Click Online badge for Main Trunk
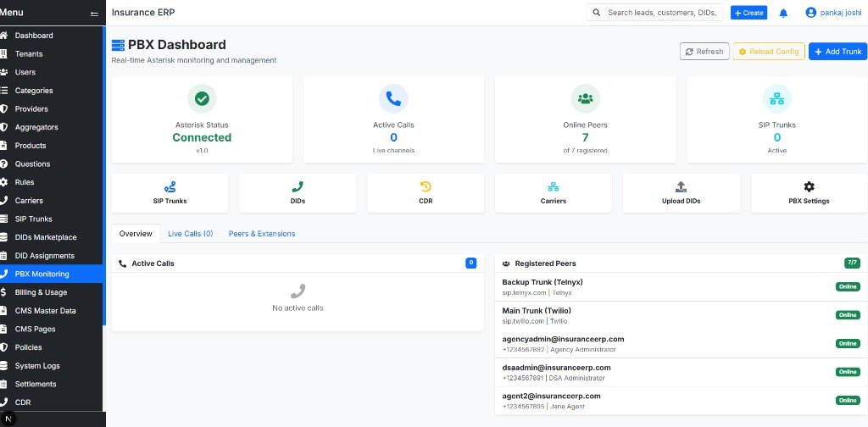The width and height of the screenshot is (868, 427). coord(848,314)
